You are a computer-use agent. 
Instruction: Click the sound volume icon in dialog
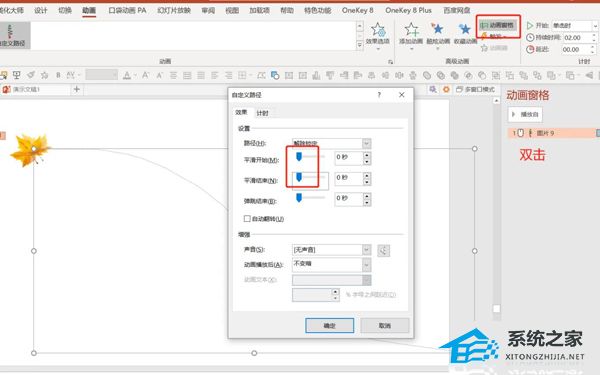(x=383, y=251)
